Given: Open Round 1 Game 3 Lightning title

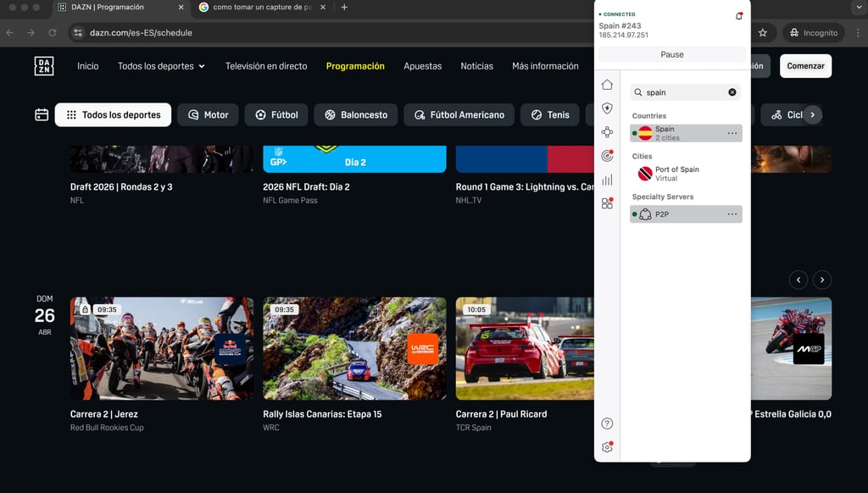Looking at the screenshot, I should [x=524, y=187].
